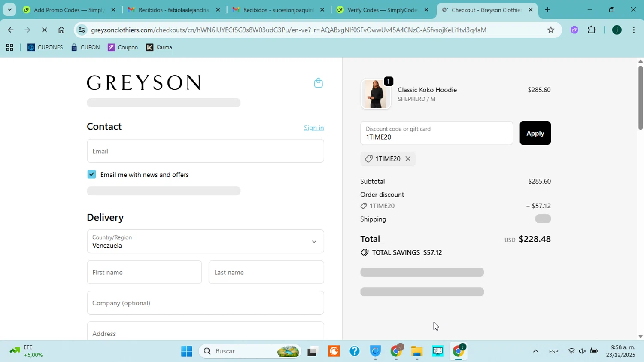Screen dimensions: 644x362
Task: Open the Karma bookmark
Action: tap(159, 47)
